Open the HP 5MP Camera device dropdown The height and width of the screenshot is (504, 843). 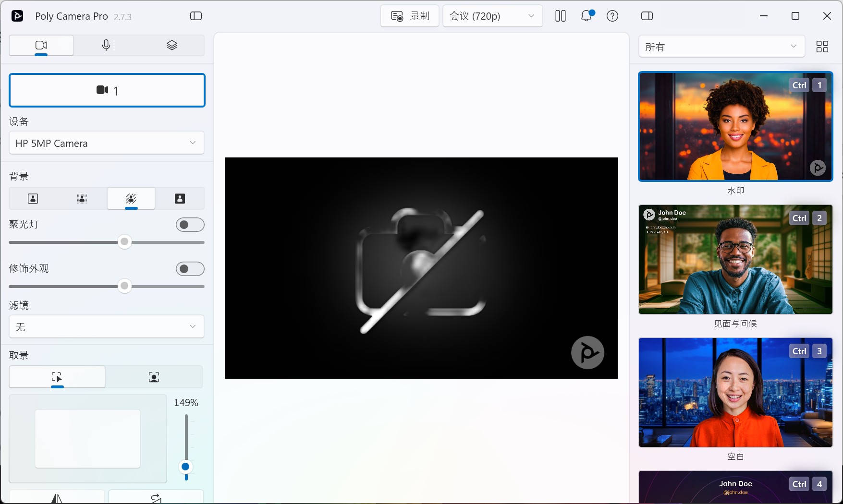coord(107,143)
